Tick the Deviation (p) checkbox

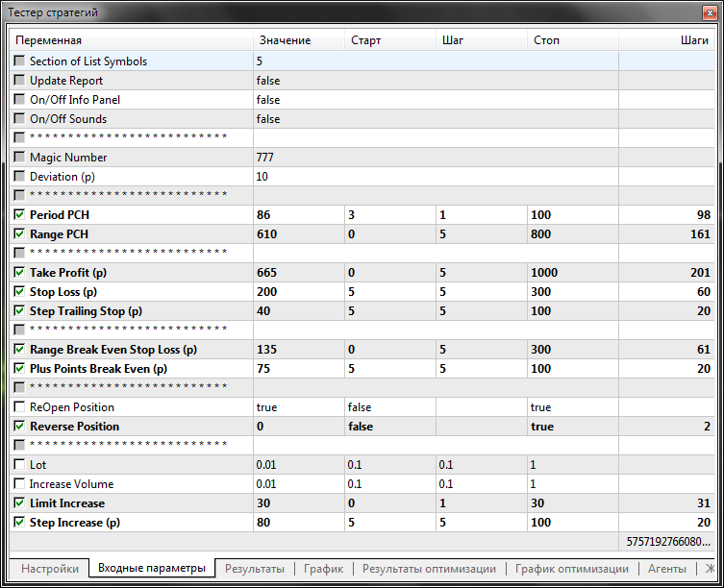coord(19,177)
